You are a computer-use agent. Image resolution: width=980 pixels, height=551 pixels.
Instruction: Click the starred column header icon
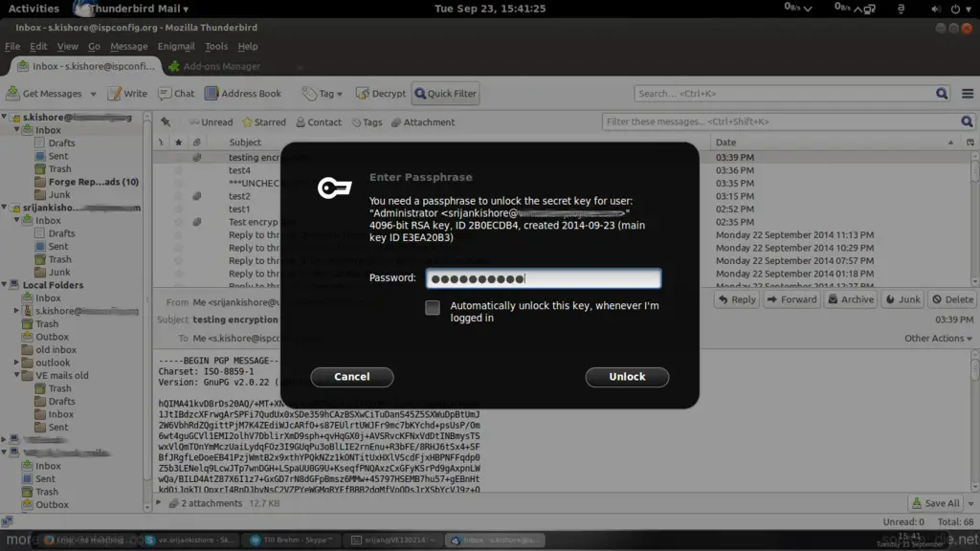(178, 142)
